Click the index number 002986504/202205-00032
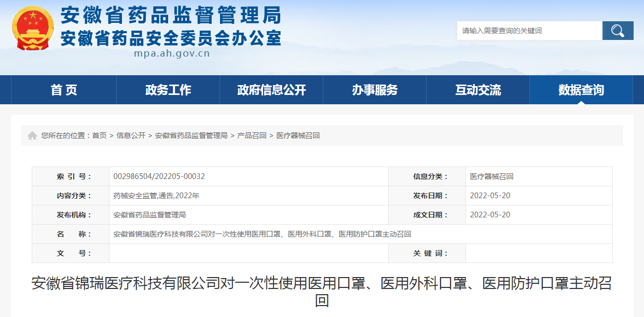Image resolution: width=644 pixels, height=317 pixels. tap(159, 176)
